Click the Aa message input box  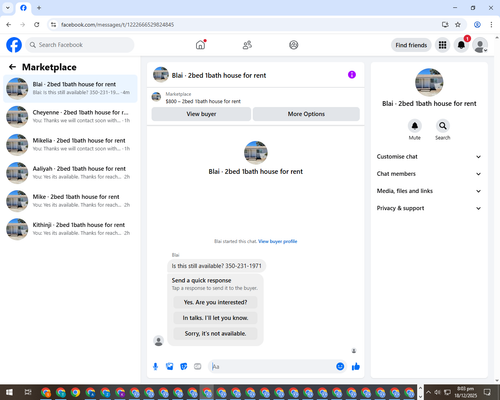click(x=272, y=367)
